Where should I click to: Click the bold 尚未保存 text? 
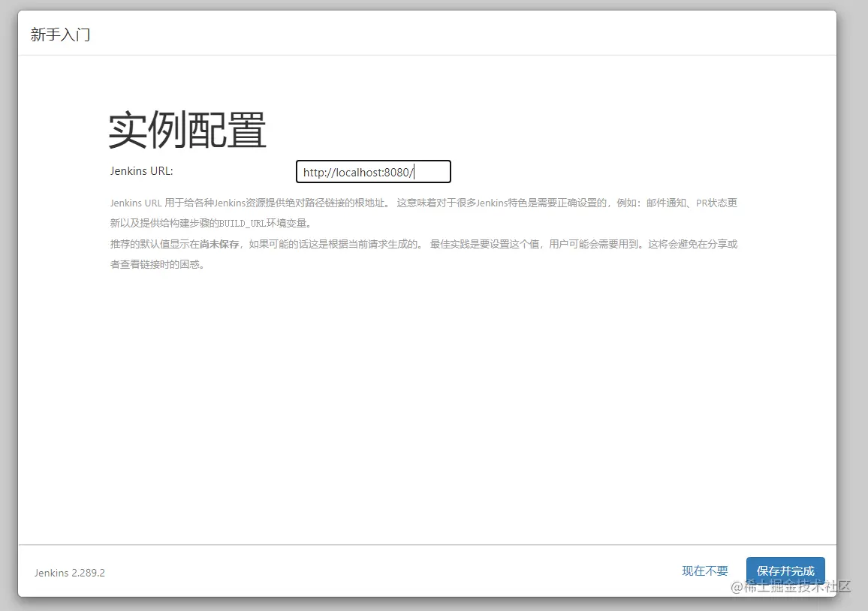coord(219,244)
